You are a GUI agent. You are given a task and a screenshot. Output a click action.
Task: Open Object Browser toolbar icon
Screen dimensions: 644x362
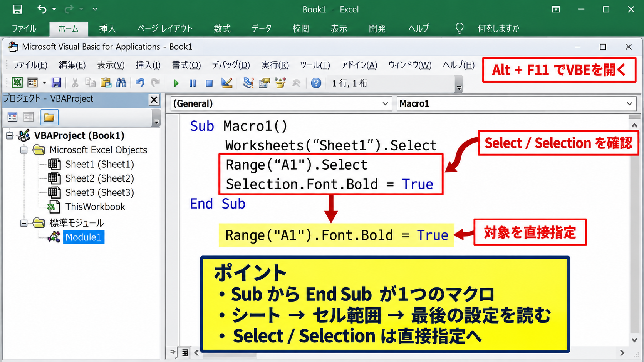[280, 83]
